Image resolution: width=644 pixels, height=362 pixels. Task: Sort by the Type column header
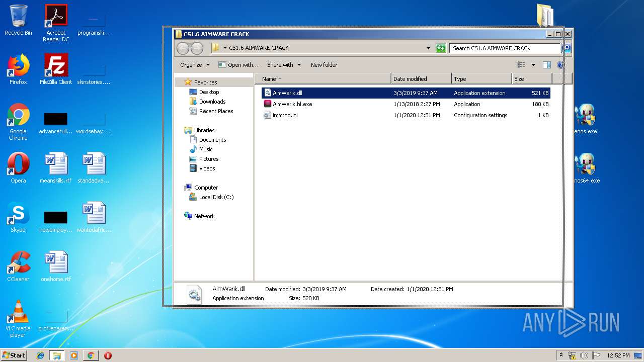click(x=481, y=79)
